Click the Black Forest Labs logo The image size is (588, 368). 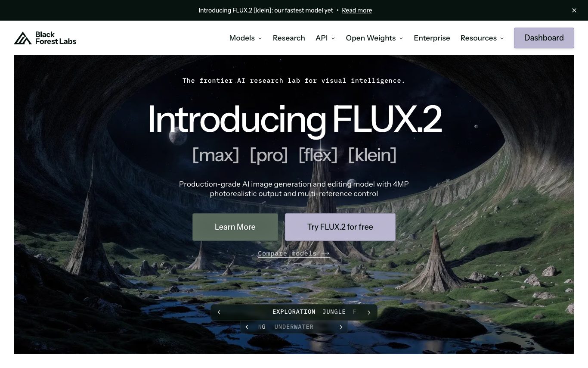pyautogui.click(x=45, y=38)
